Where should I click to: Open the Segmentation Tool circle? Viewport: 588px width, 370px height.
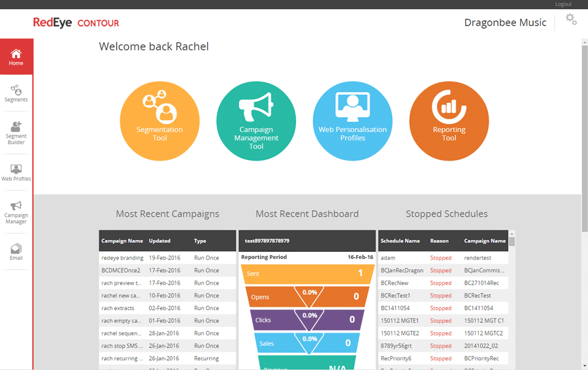coord(159,121)
